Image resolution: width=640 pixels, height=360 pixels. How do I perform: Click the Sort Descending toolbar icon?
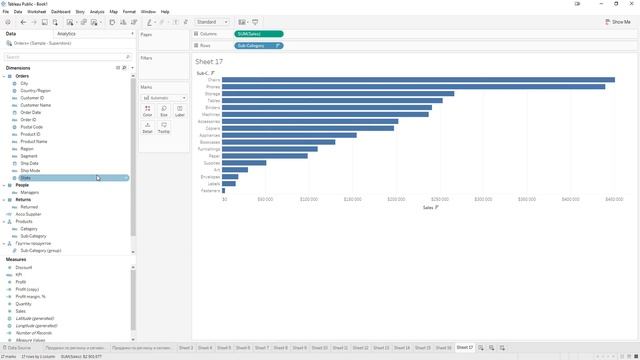[x=133, y=22]
